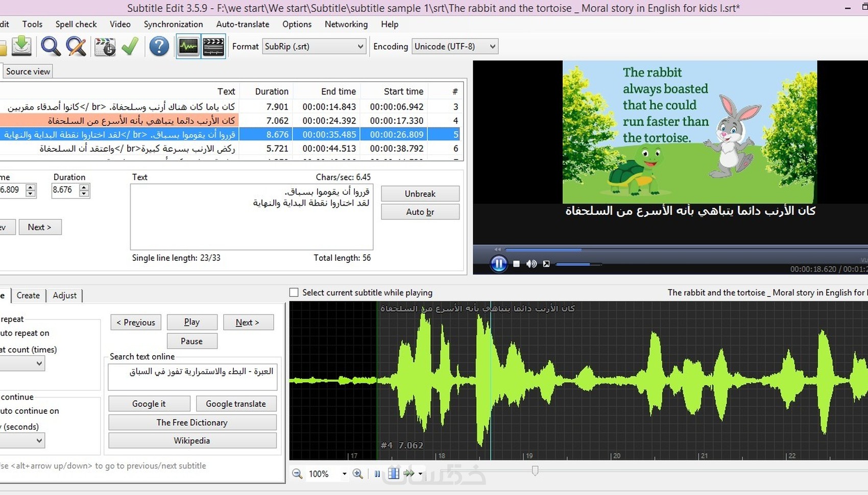Viewport: 868px width, 495px height.
Task: Click the Start time column header
Action: (x=394, y=91)
